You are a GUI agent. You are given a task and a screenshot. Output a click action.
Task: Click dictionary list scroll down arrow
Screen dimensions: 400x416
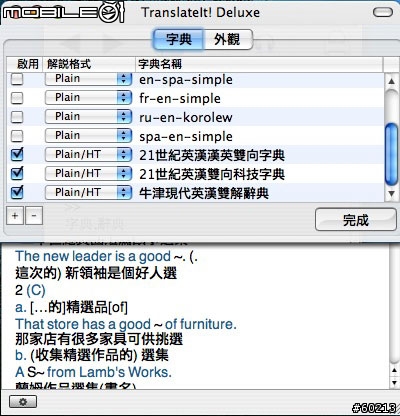(x=391, y=194)
